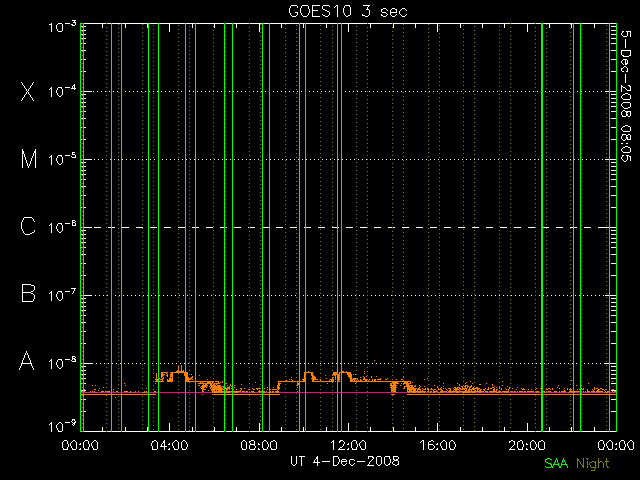The image size is (640, 480).
Task: Click the 10^-3 y-axis value
Action: pos(62,27)
